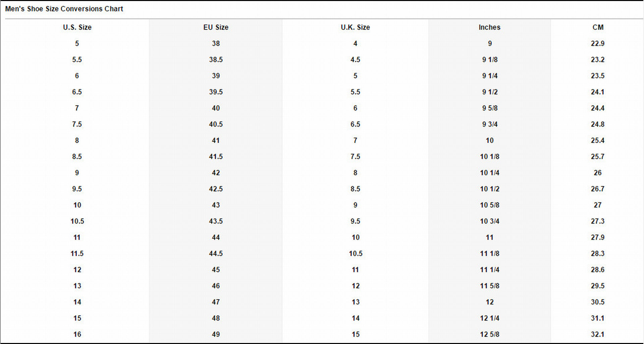Screen dimensions: 644x344
Task: Click the 9 5/8 inches cell
Action: tap(490, 108)
